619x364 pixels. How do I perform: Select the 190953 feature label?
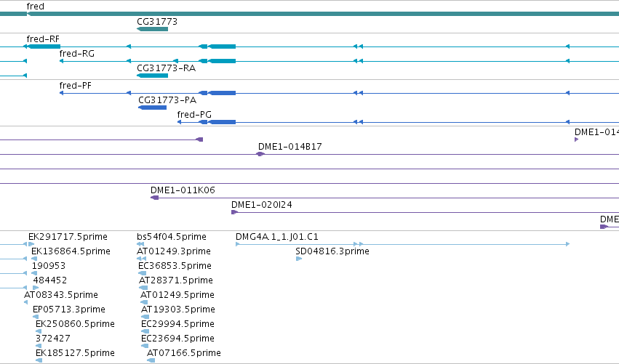click(49, 266)
